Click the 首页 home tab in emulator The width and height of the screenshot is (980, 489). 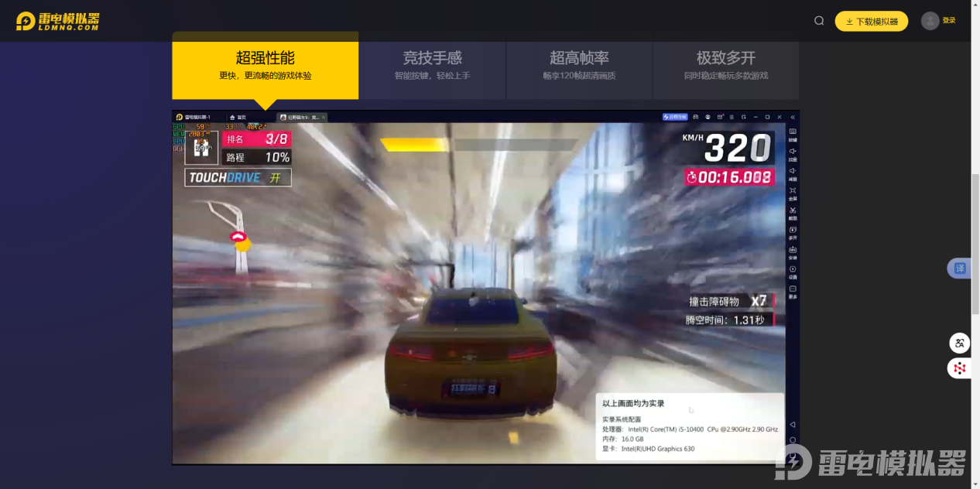238,117
